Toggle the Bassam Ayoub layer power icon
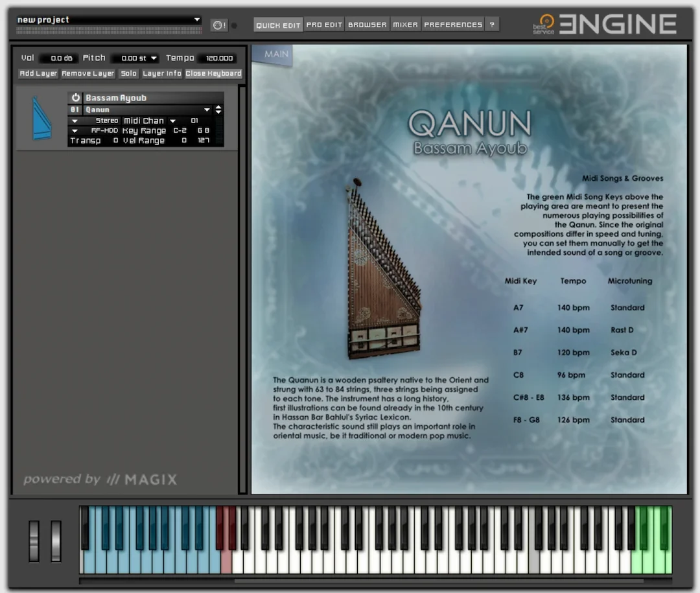The width and height of the screenshot is (700, 593). [75, 97]
